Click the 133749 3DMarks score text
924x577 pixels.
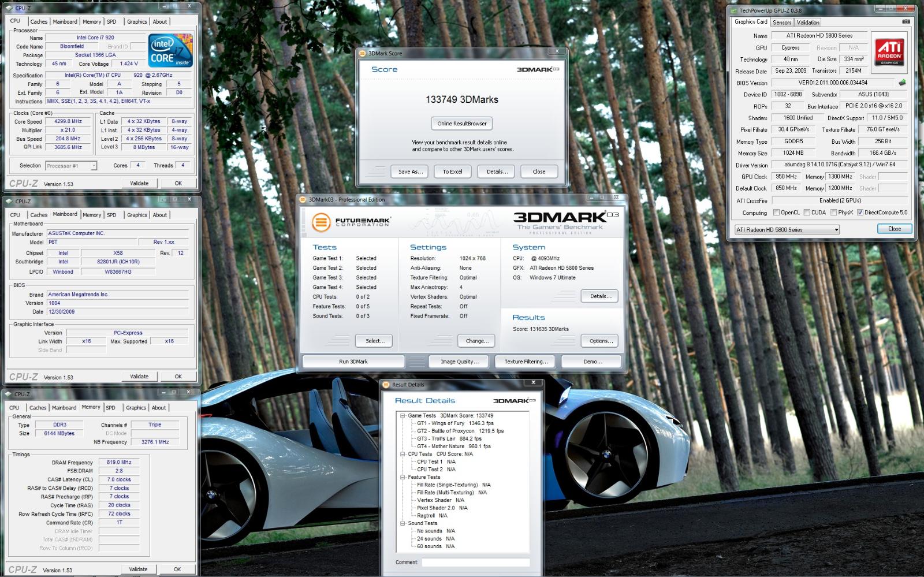[x=462, y=99]
